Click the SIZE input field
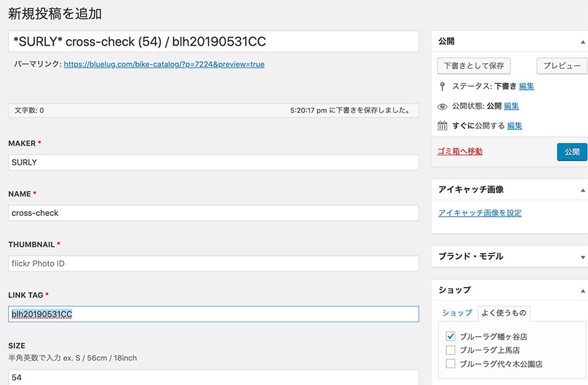 tap(214, 377)
